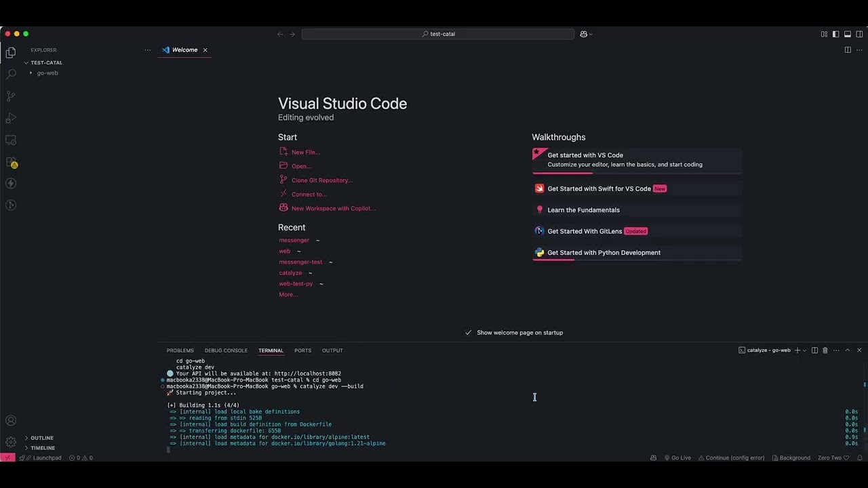868x488 pixels.
Task: Click Copilot status icon in status bar
Action: 653,457
